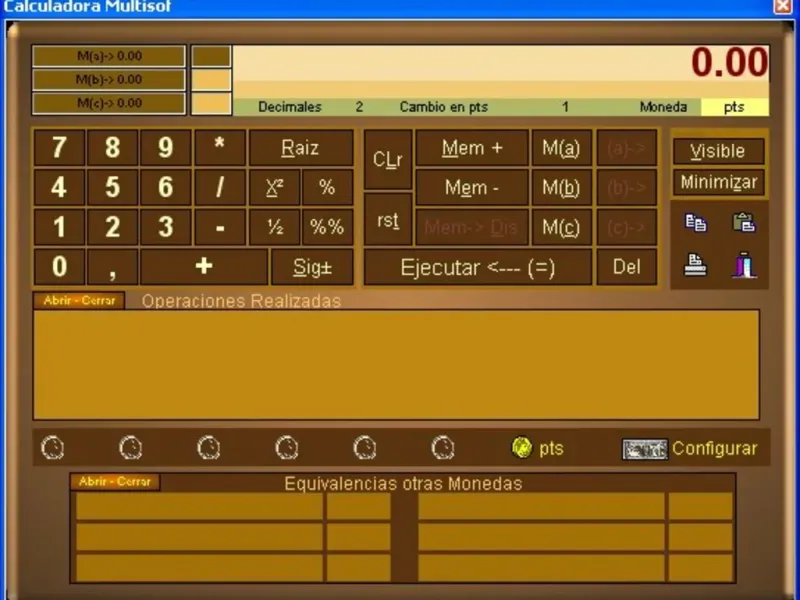The image size is (800, 600).
Task: Select memory M(b) button
Action: pyautogui.click(x=561, y=187)
